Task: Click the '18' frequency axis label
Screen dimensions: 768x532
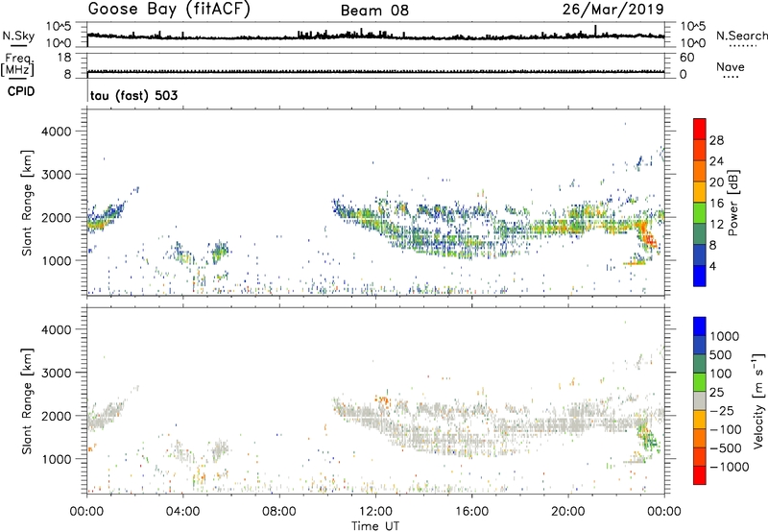Action: coord(64,58)
